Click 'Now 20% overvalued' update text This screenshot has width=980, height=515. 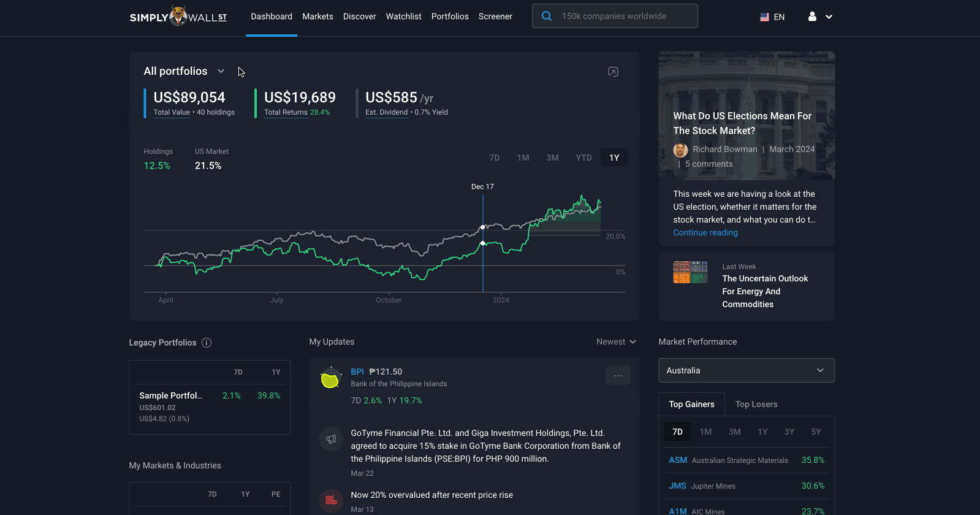(431, 495)
